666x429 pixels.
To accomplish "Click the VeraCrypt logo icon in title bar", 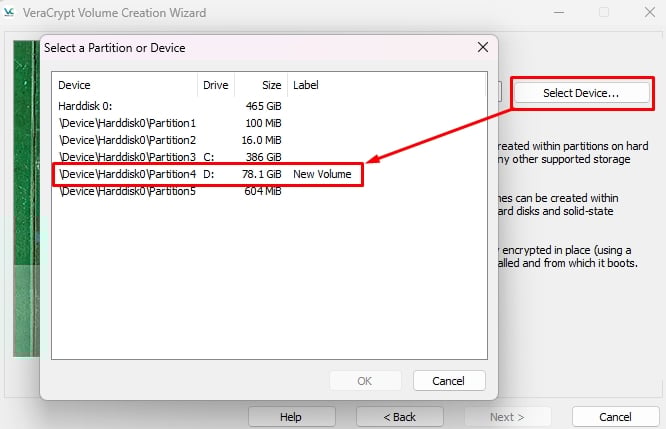I will point(9,13).
